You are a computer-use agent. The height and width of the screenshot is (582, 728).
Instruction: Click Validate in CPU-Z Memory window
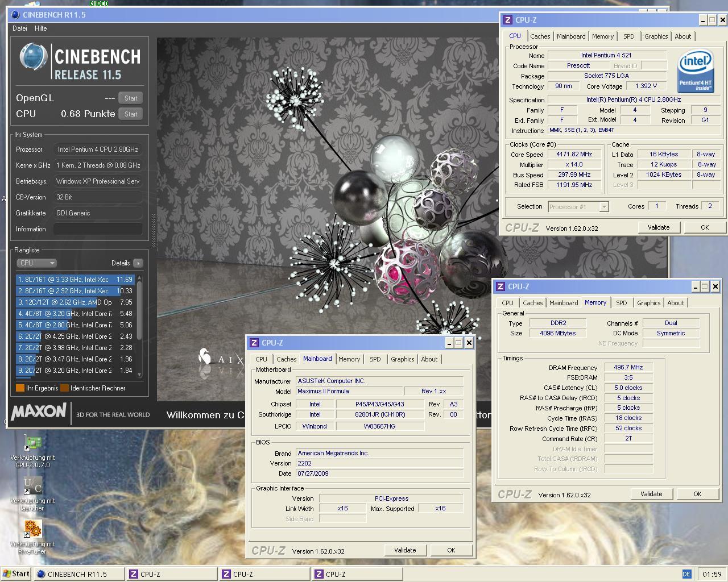[651, 494]
